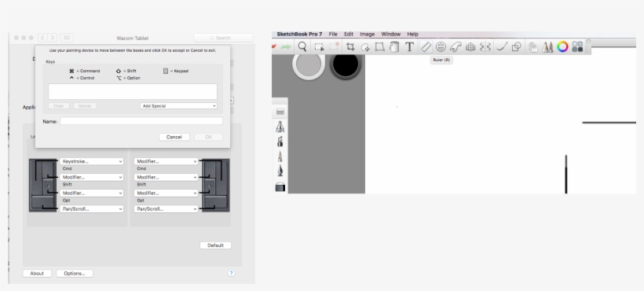Click Cancel in the keystroke dialog

[x=174, y=137]
